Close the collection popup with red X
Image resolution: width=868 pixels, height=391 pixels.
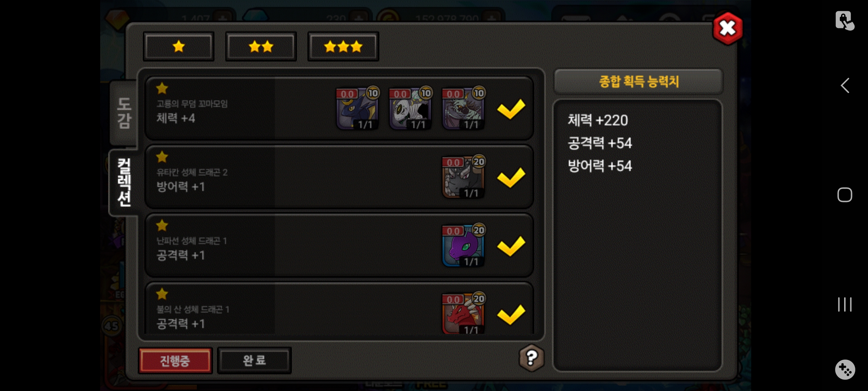point(728,28)
